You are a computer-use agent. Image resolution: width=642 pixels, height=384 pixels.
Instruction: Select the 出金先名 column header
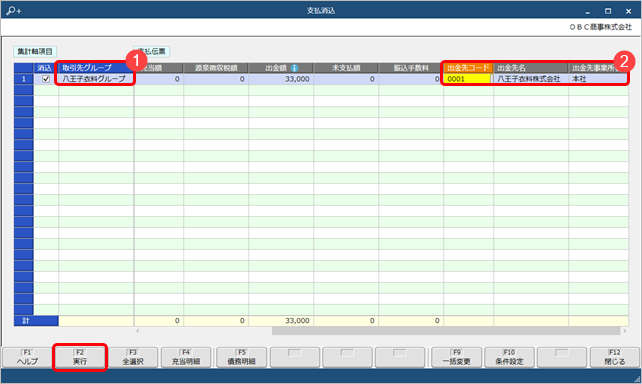(x=531, y=68)
